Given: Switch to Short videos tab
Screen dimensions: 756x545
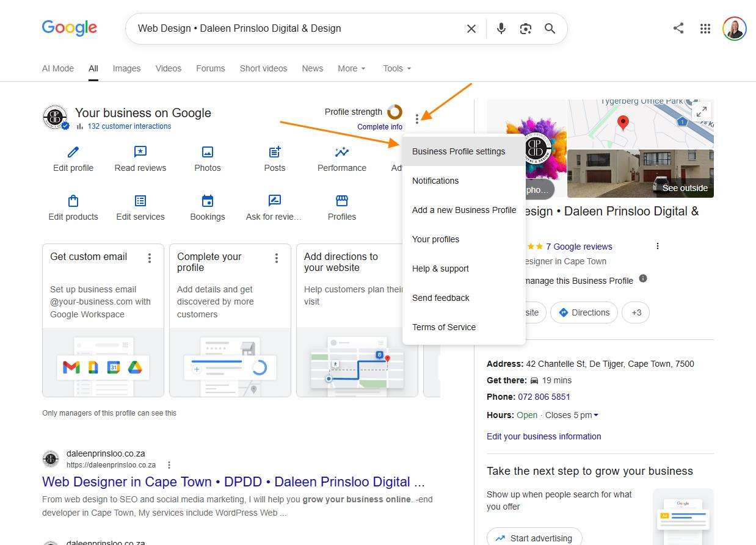Looking at the screenshot, I should (263, 68).
